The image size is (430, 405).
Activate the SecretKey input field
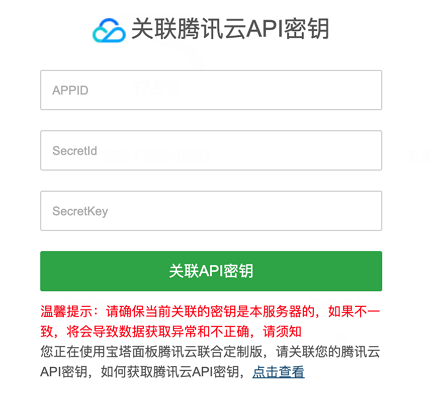[x=211, y=211]
